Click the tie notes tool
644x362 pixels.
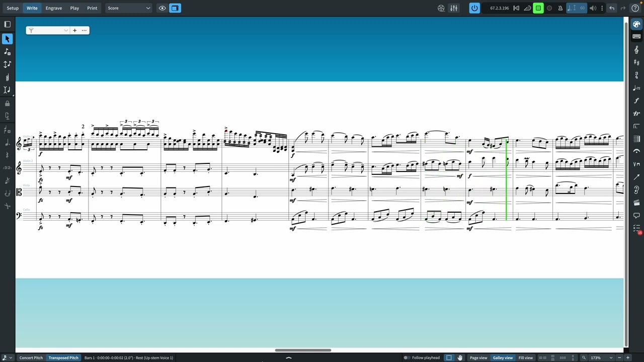7,193
